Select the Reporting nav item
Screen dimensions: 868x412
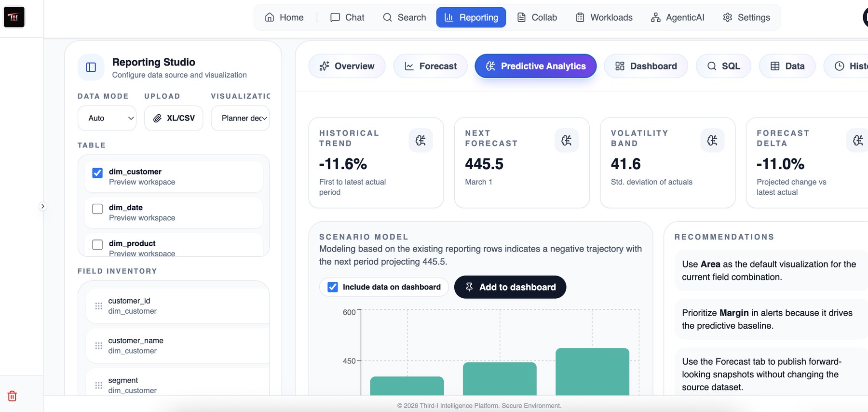[471, 17]
